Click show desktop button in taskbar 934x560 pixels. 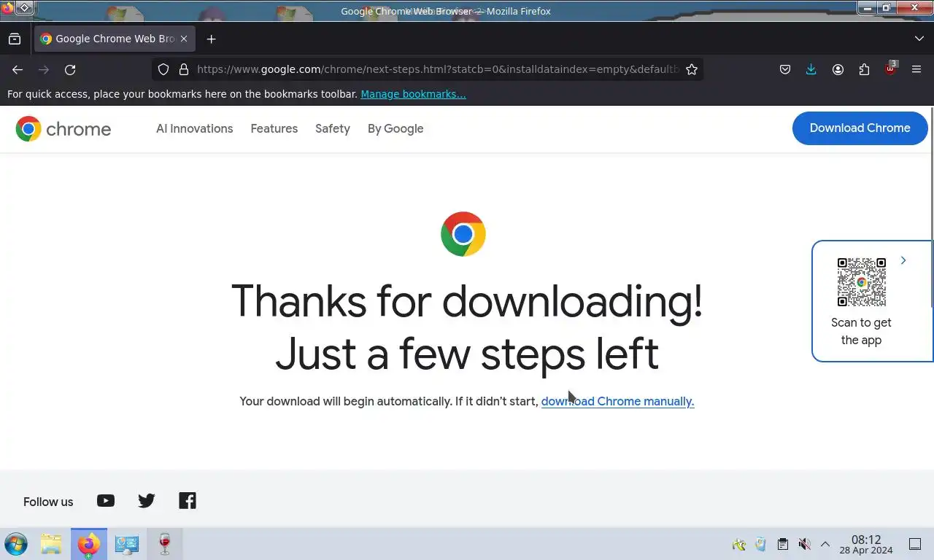pyautogui.click(x=915, y=544)
